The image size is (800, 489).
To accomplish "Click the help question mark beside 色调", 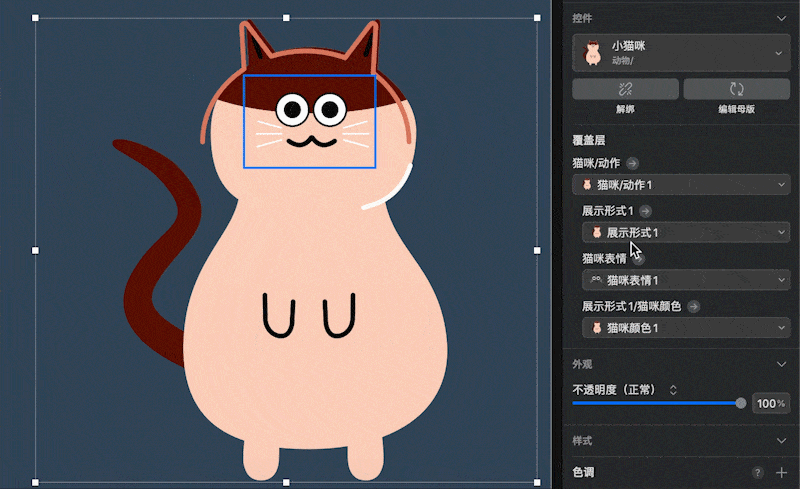I will pyautogui.click(x=758, y=473).
